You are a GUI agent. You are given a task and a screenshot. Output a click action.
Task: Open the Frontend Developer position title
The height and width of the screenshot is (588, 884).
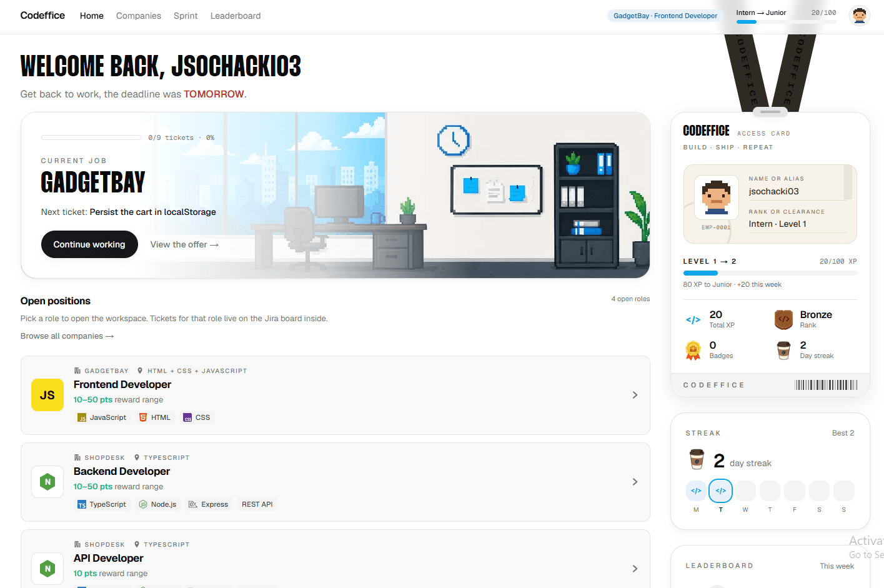tap(122, 384)
